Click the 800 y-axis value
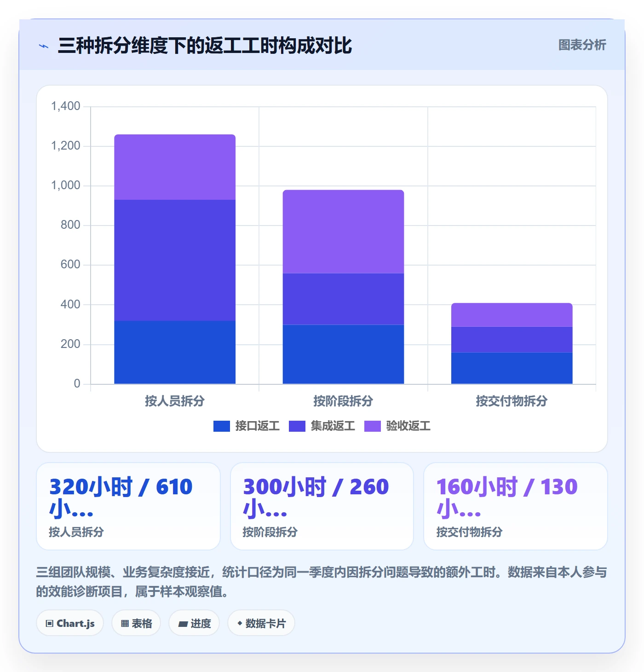Screen dimensions: 644x672 click(70, 225)
